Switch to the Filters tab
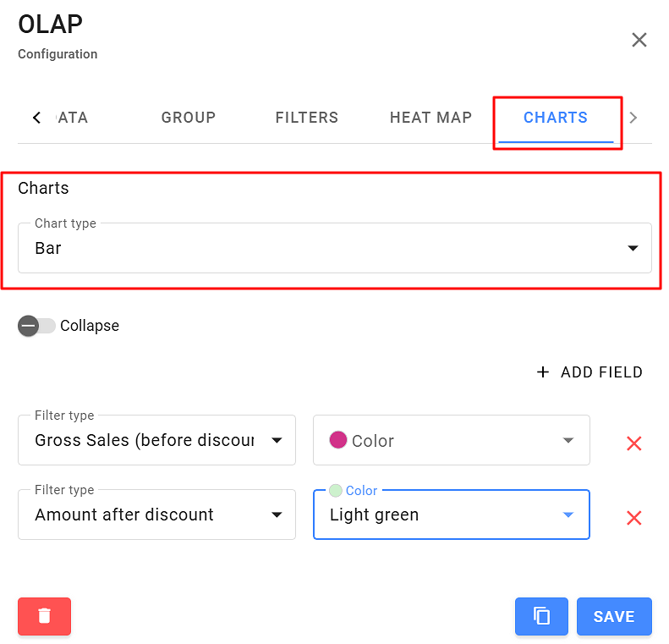Viewport: 669px width, 644px height. click(307, 118)
